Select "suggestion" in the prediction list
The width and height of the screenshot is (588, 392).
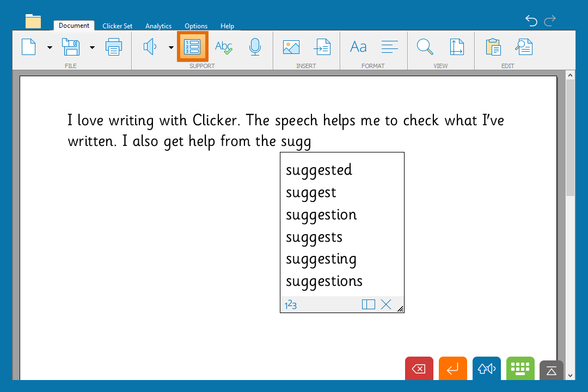[321, 215]
